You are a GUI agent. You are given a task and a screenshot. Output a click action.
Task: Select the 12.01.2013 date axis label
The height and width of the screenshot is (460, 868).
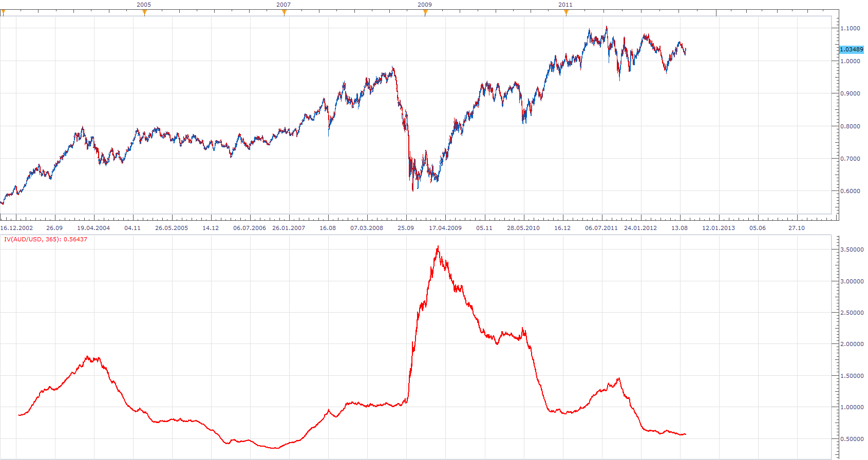point(719,228)
